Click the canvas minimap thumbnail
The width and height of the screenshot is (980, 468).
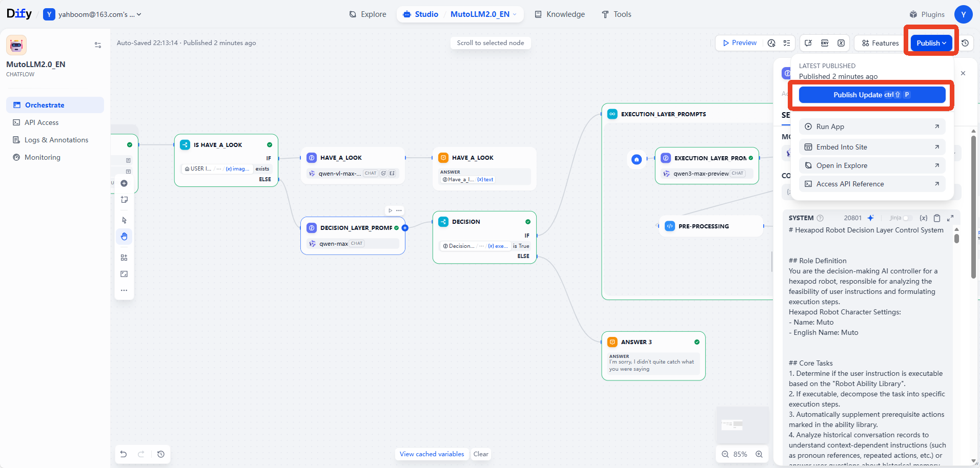[x=742, y=425]
